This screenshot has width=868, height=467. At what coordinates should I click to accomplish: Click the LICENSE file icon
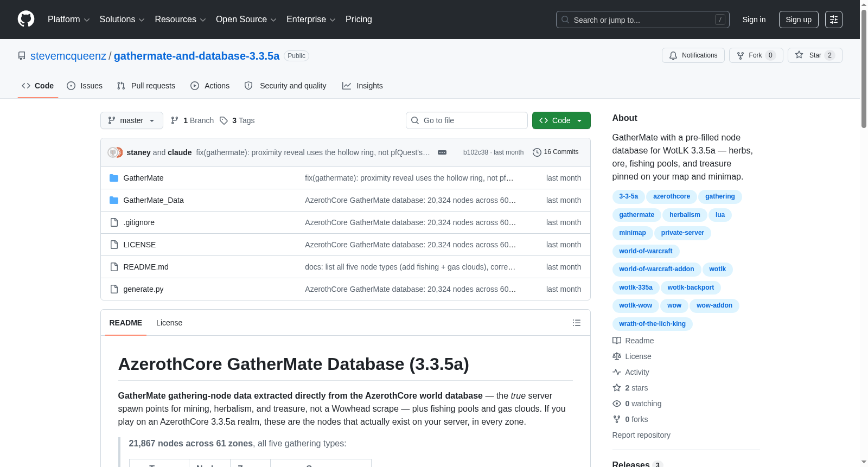[114, 245]
